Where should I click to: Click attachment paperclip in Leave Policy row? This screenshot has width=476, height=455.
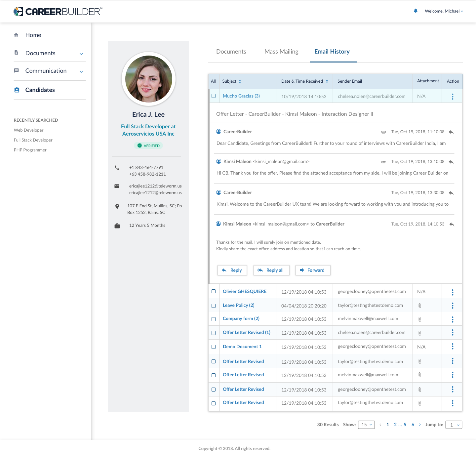pyautogui.click(x=420, y=306)
